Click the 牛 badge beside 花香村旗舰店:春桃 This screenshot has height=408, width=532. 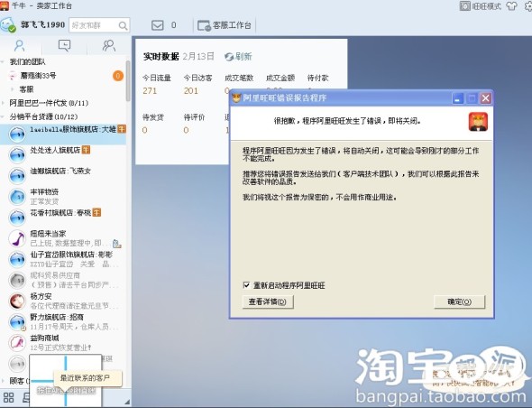point(97,213)
